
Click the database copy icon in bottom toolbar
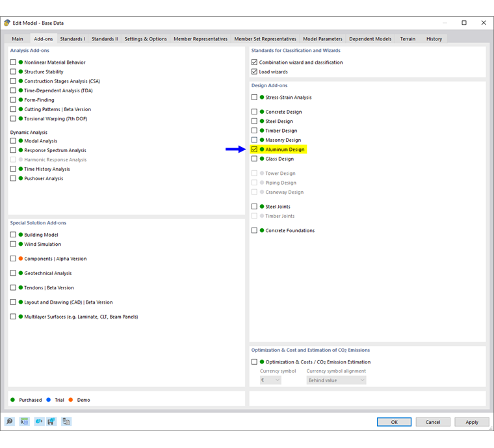coord(66,421)
